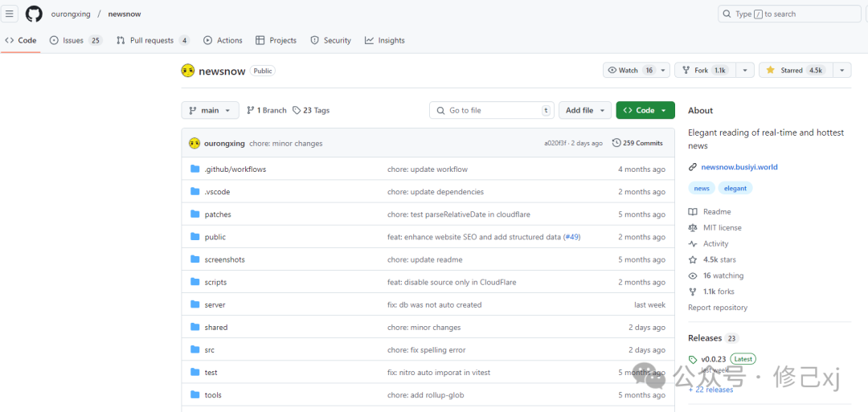Click Report repository link
Screen dimensions: 868x412
point(718,308)
